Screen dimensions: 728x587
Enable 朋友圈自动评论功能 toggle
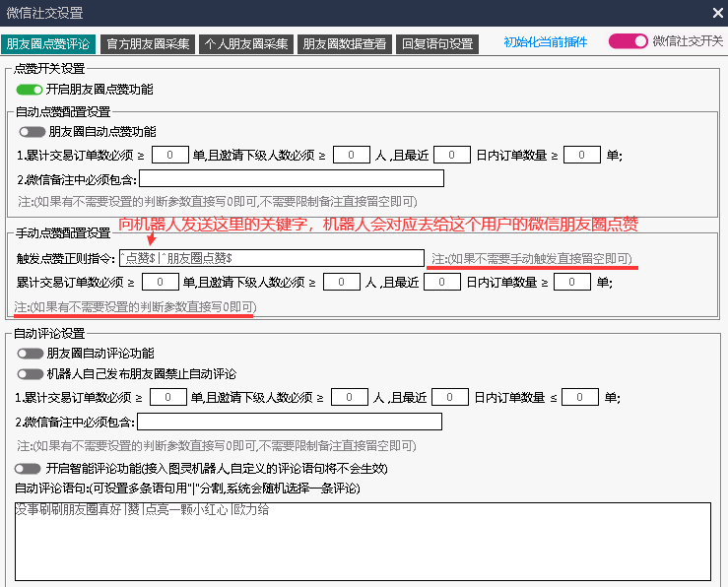(30, 354)
